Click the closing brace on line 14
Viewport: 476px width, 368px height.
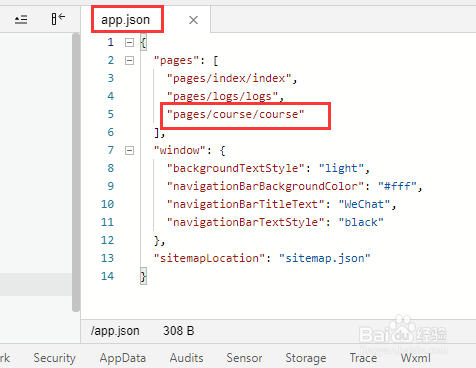pos(143,276)
